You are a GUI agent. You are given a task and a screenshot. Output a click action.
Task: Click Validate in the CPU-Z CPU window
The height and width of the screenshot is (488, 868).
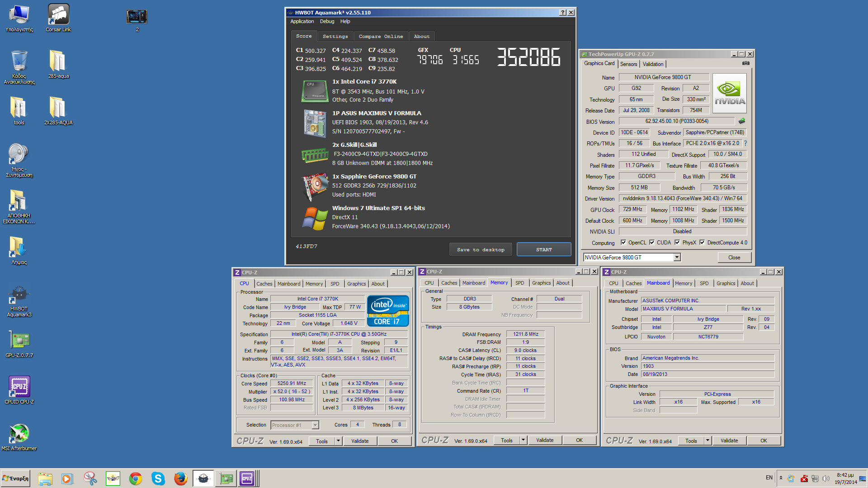pos(360,441)
